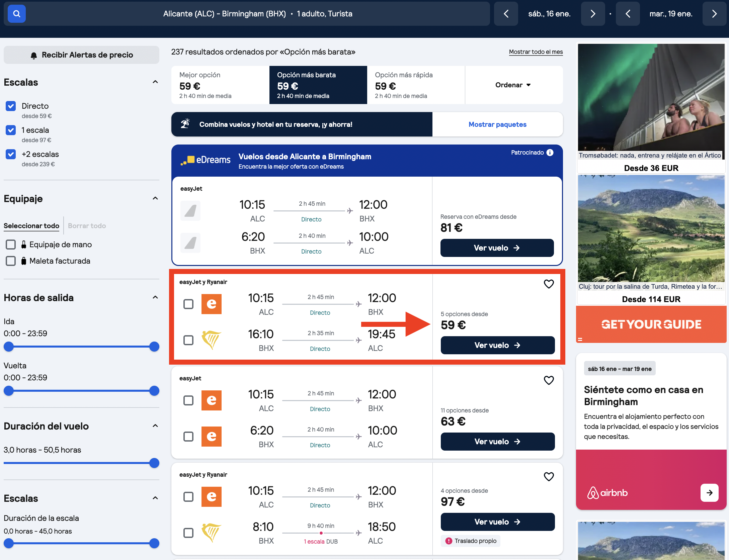This screenshot has width=729, height=560.
Task: Open the Ordenar dropdown
Action: [513, 85]
